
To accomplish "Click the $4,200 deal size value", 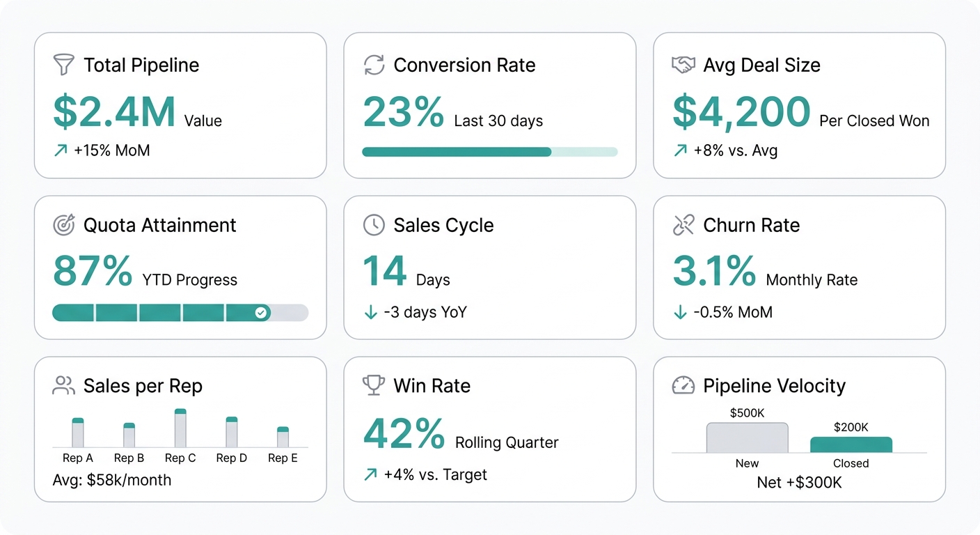I will coord(741,111).
